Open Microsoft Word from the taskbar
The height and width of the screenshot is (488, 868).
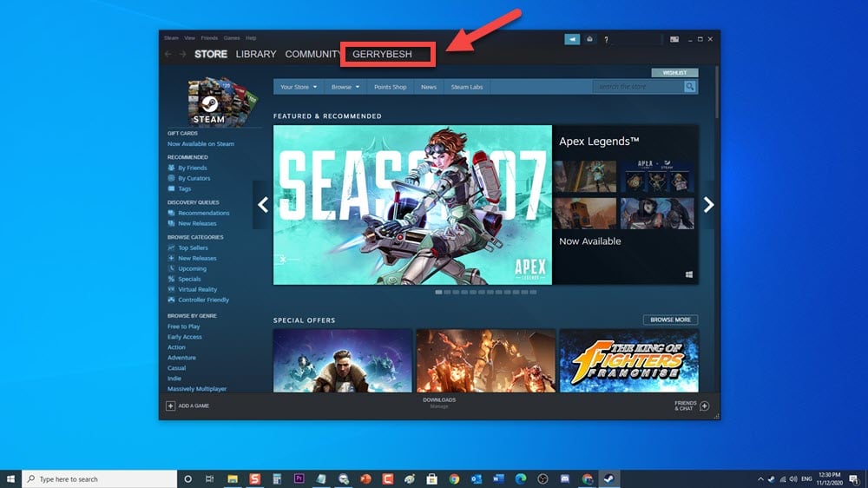point(498,479)
